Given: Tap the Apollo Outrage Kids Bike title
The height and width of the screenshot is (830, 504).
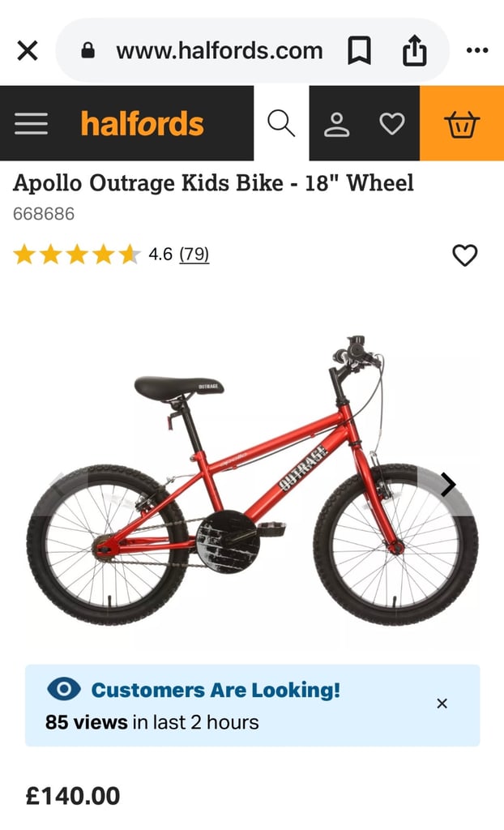Looking at the screenshot, I should tap(213, 183).
